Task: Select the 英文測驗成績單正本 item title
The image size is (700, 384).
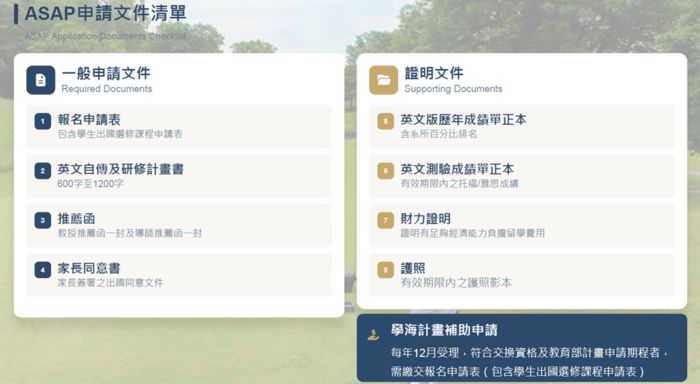Action: (x=457, y=169)
